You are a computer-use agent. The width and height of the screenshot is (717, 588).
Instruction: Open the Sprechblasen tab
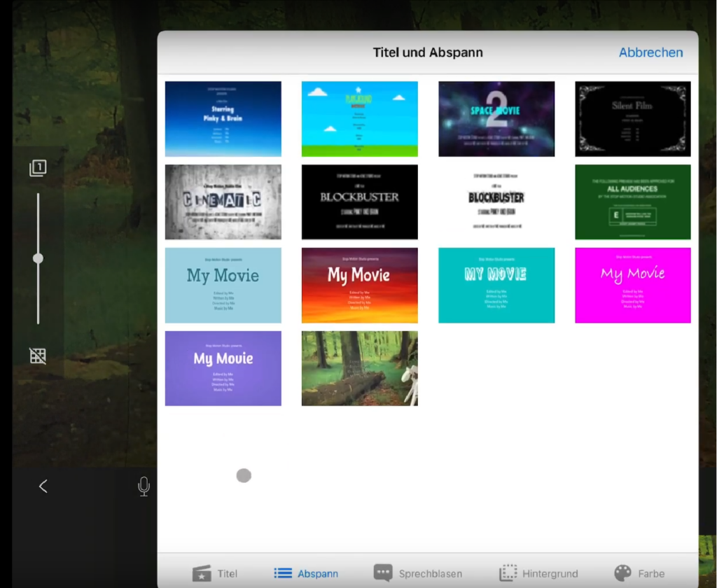[420, 573]
